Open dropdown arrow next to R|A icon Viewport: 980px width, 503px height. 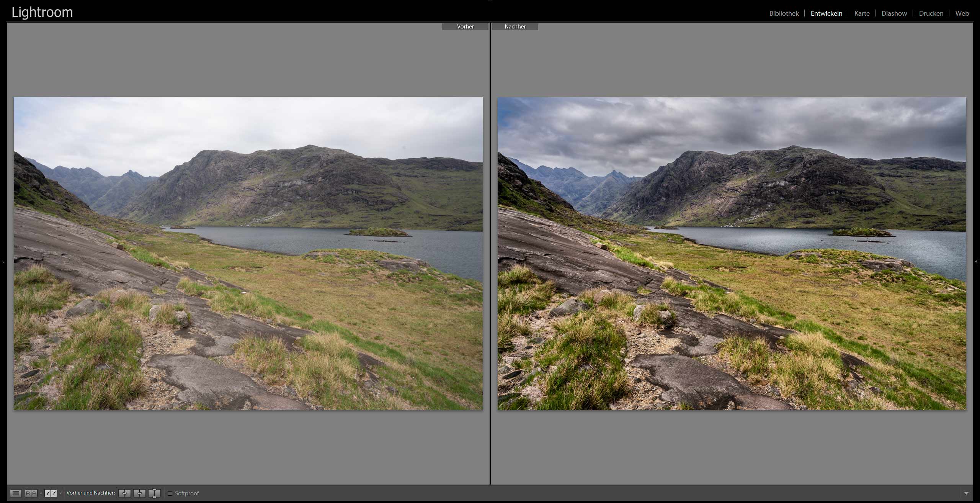point(41,493)
